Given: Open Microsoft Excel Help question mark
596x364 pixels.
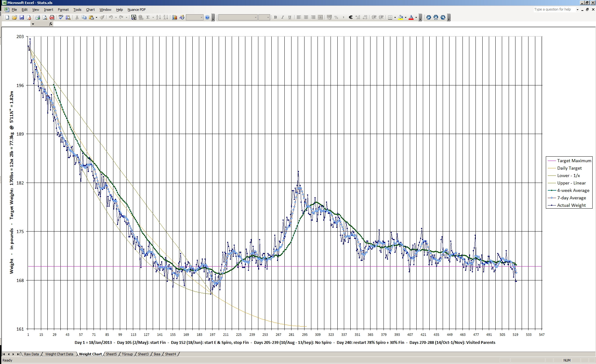Looking at the screenshot, I should [207, 17].
